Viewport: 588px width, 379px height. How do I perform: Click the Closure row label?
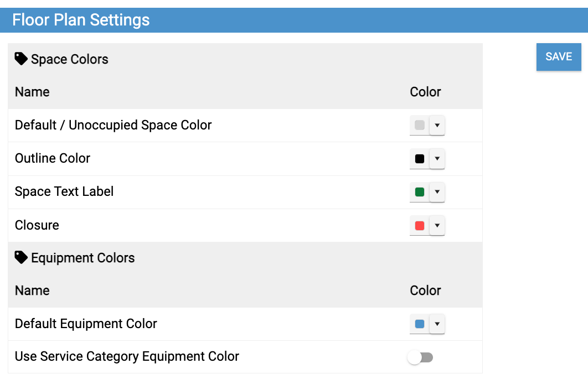(x=37, y=225)
